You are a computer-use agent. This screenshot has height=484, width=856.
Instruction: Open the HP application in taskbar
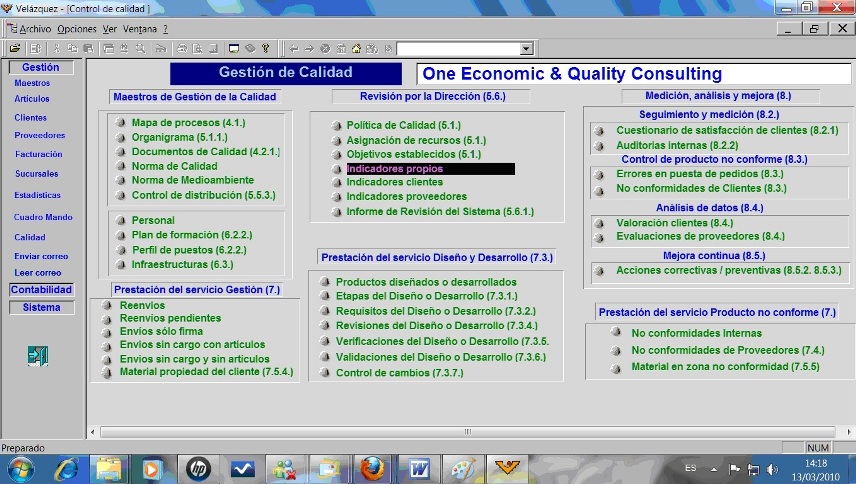click(198, 469)
